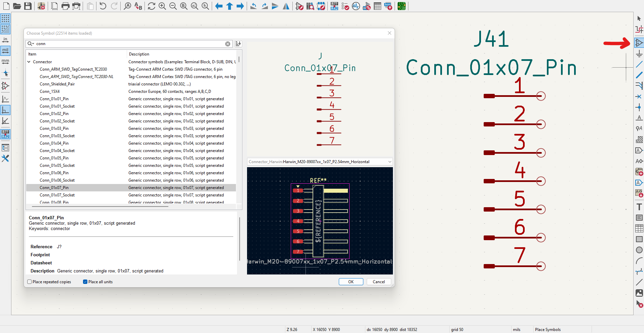Viewport: 644px width, 333px height.
Task: Open the annotate schematic tool
Action: pos(334,6)
